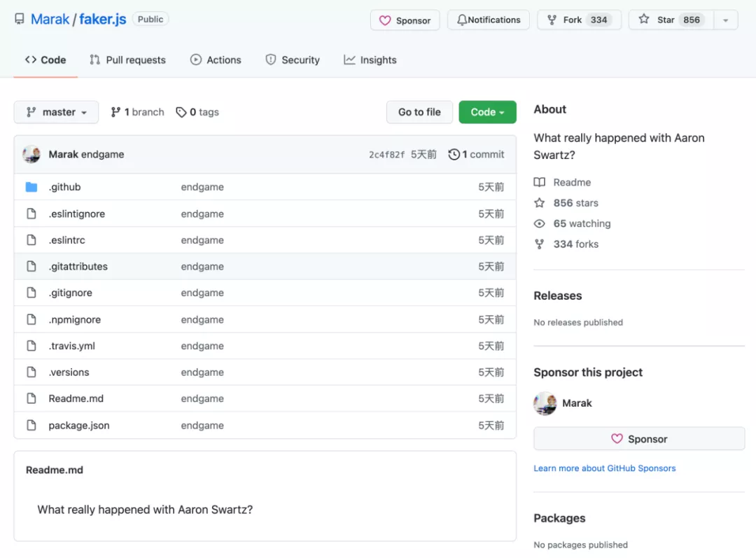
Task: Open Learn more about GitHub Sponsors
Action: [x=605, y=468]
